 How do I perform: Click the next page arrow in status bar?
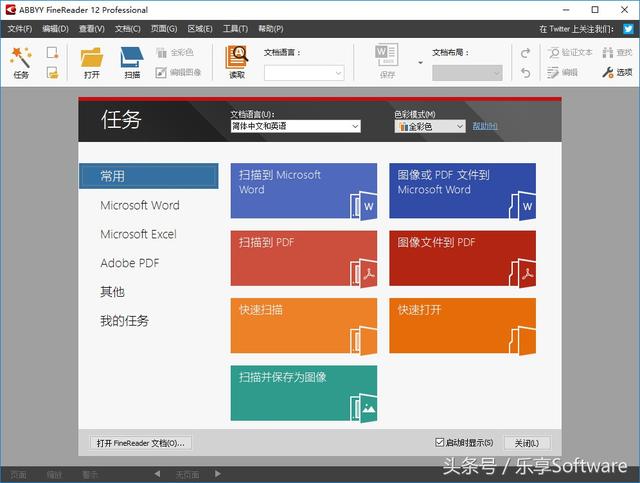click(x=218, y=474)
